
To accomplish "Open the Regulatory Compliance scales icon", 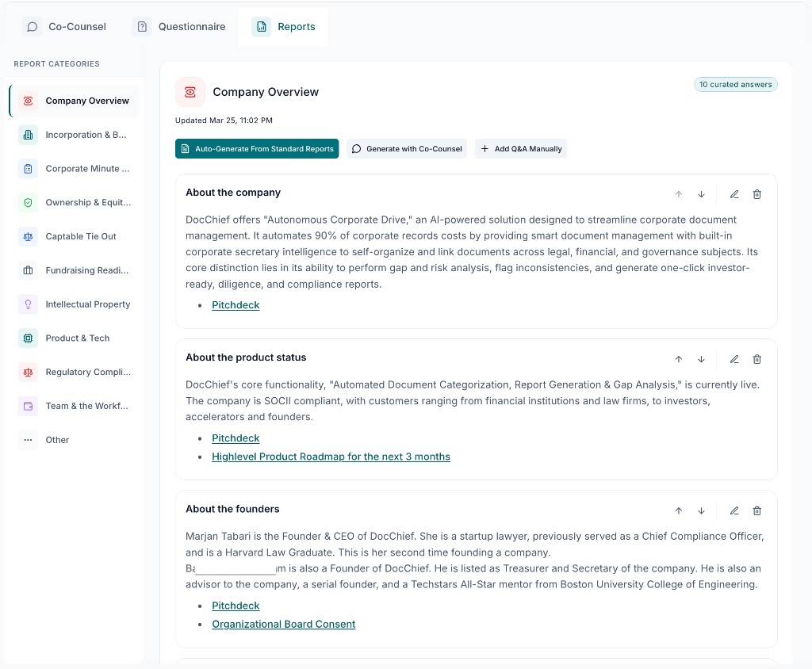I will click(29, 373).
